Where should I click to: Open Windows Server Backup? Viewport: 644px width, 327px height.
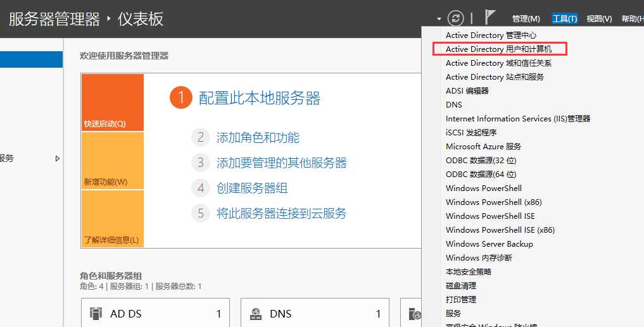(489, 244)
